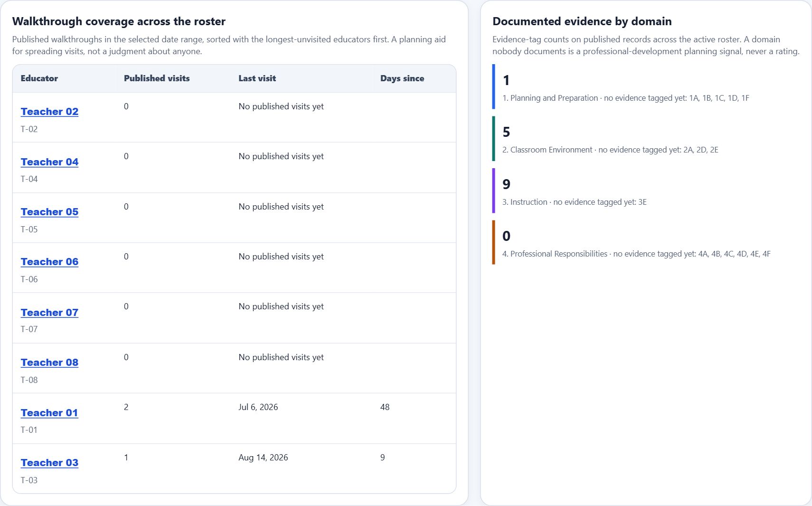Click the Professional Responsibilities domain description

[x=636, y=254]
